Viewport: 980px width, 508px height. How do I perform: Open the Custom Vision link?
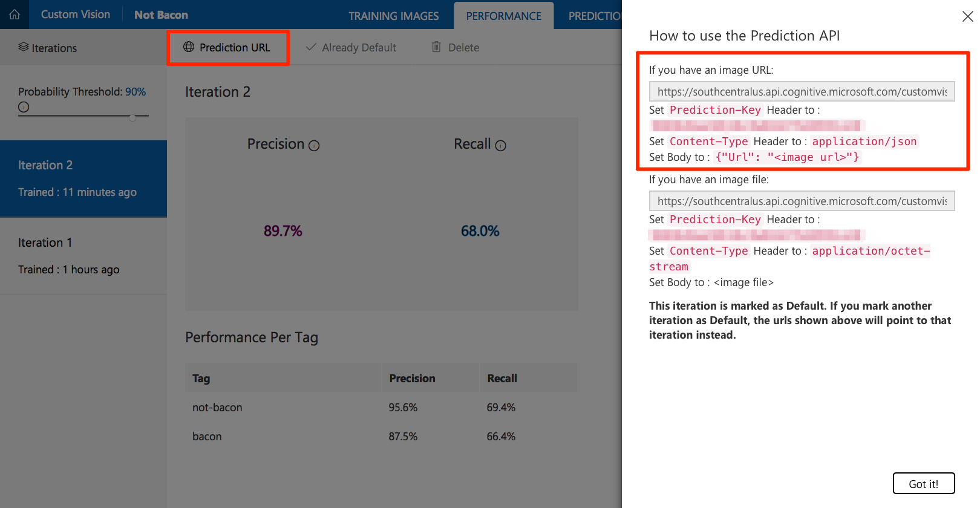76,15
